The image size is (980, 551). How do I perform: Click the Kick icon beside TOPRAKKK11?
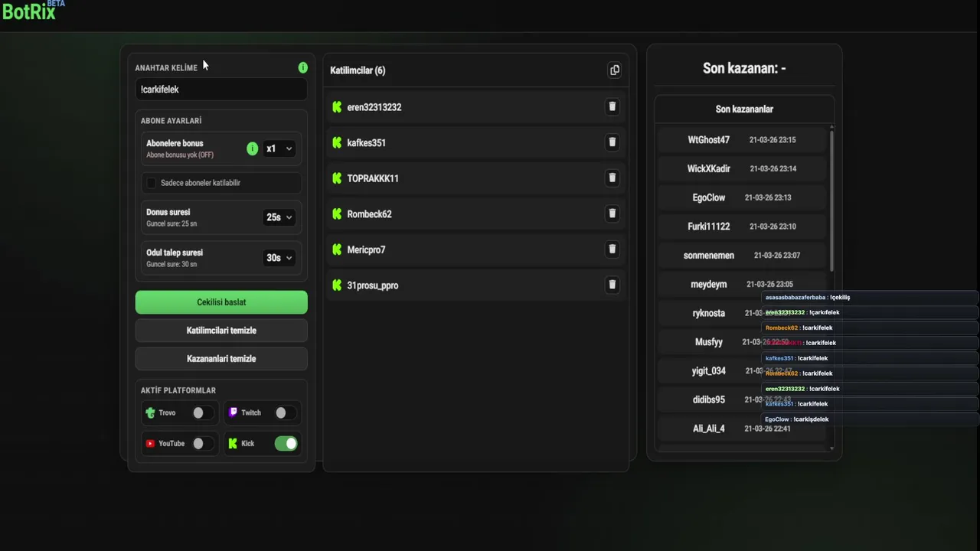pyautogui.click(x=337, y=178)
